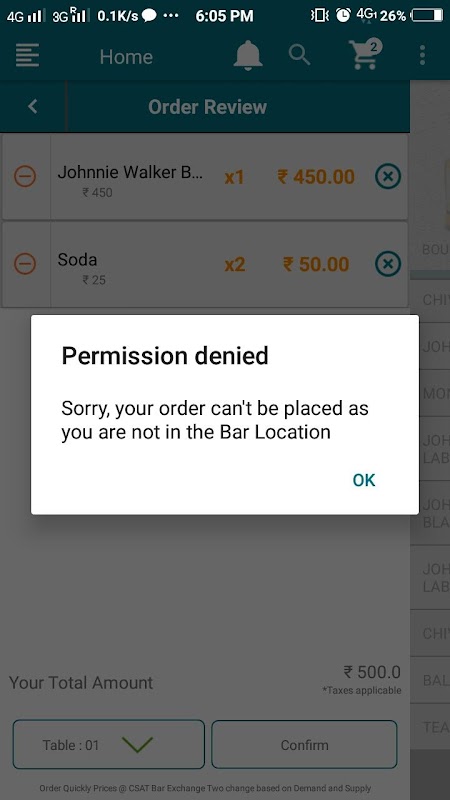Image resolution: width=450 pixels, height=800 pixels.
Task: Tap the Soda item name
Action: tap(77, 259)
